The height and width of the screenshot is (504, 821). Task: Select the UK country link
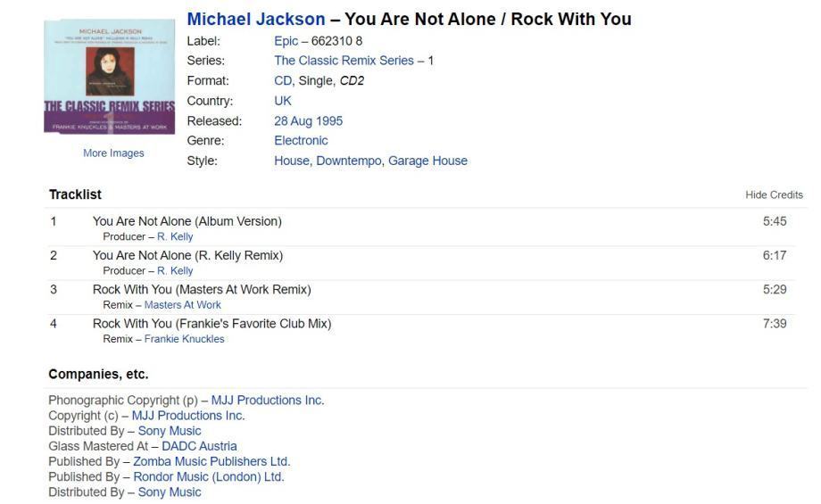(x=283, y=101)
